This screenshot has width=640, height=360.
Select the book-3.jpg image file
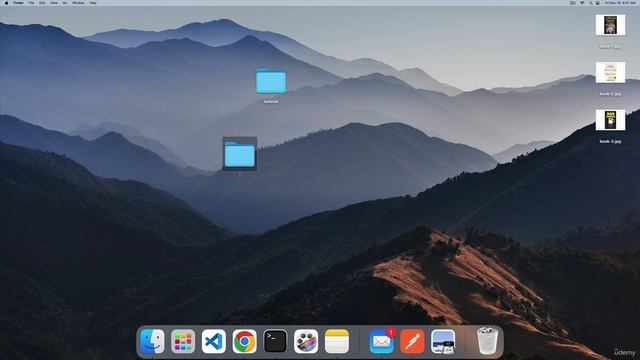610,120
